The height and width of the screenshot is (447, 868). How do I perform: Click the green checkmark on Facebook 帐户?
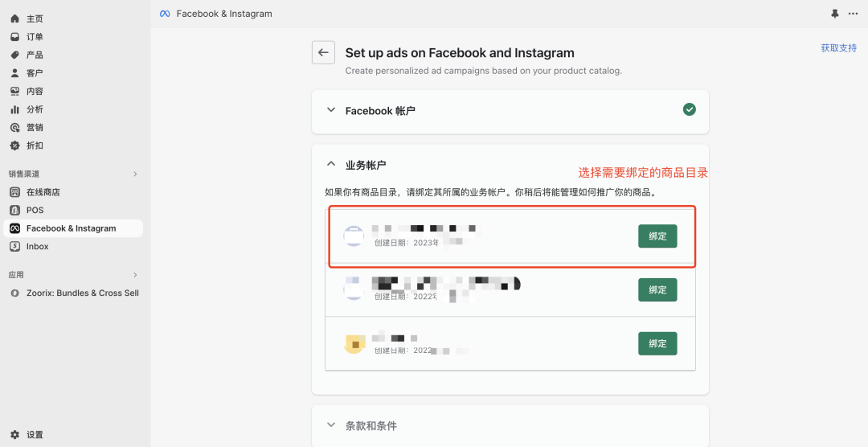690,109
